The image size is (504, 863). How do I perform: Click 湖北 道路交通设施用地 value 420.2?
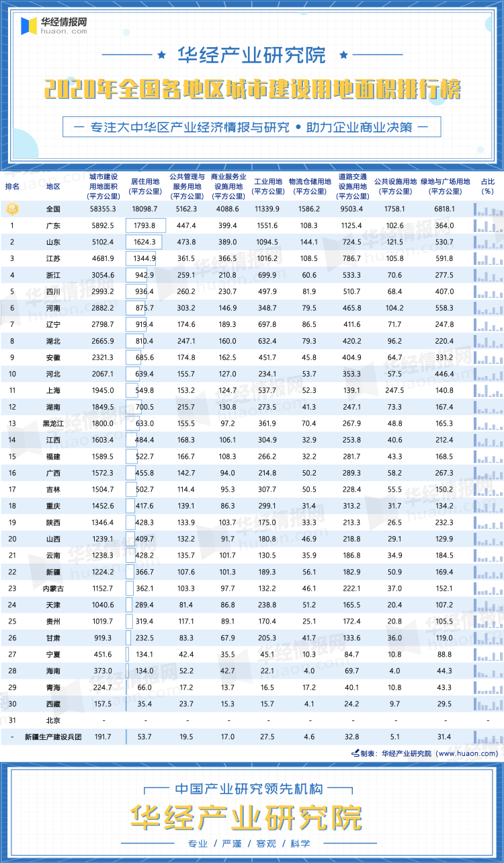pos(351,340)
